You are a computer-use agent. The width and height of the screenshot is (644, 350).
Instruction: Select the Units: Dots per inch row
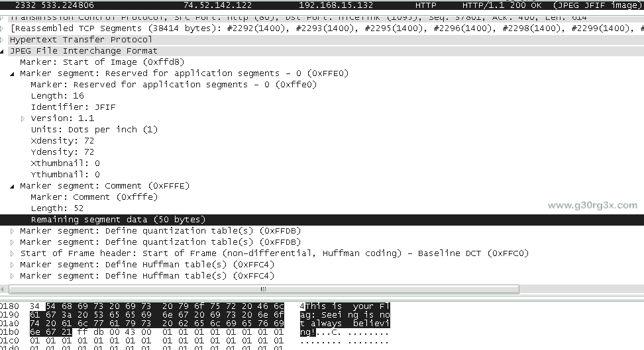(x=94, y=130)
